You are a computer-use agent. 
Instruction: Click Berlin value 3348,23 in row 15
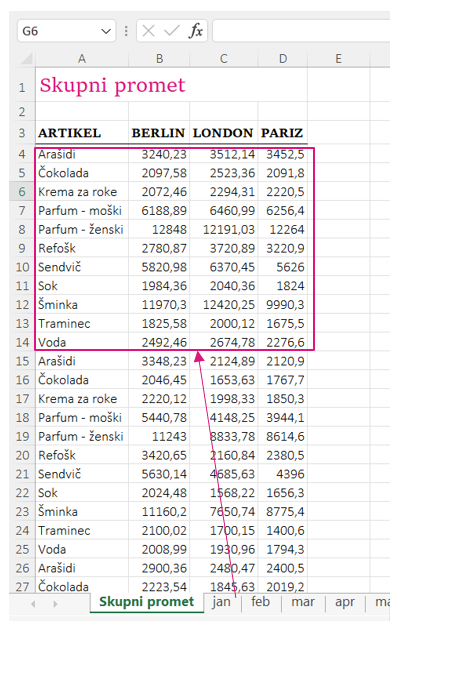(x=159, y=361)
